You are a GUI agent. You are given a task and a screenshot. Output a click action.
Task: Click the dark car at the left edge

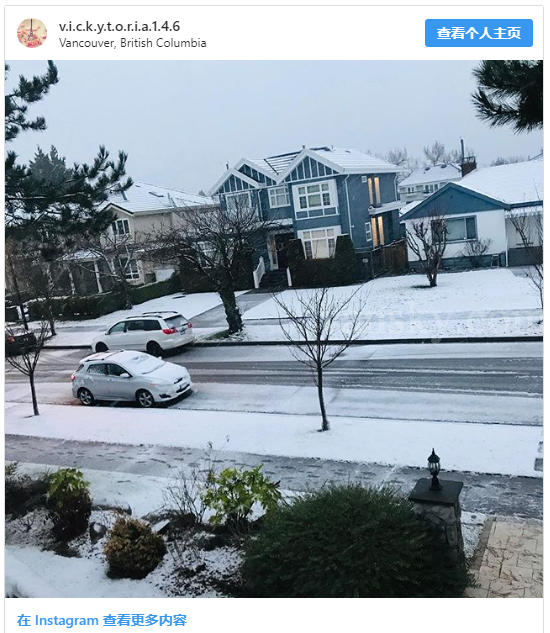20,338
